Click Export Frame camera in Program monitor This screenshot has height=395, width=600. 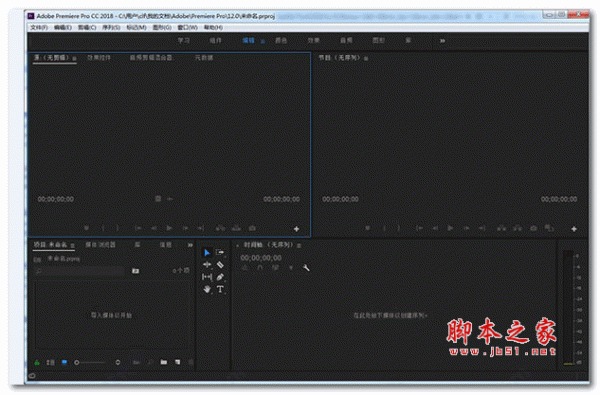point(533,228)
